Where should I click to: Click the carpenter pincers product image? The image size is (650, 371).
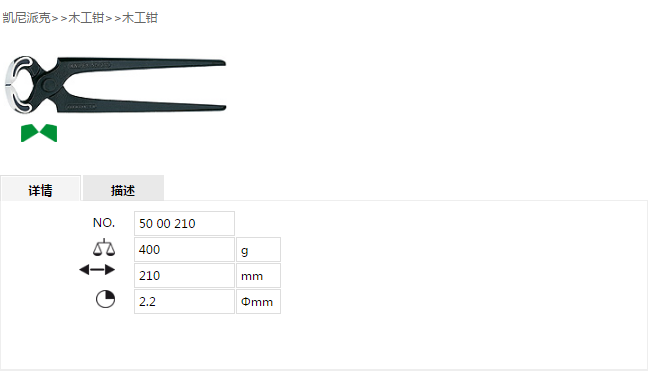(x=115, y=85)
